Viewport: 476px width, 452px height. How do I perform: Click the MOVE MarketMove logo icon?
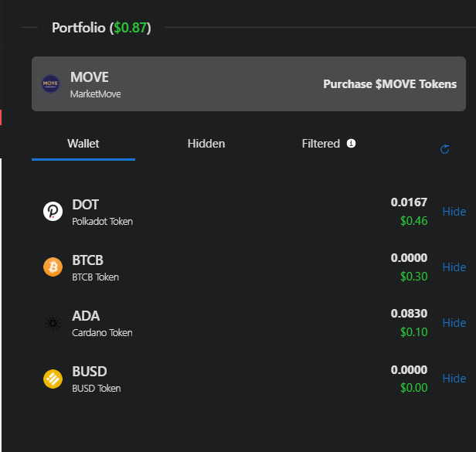tap(50, 83)
